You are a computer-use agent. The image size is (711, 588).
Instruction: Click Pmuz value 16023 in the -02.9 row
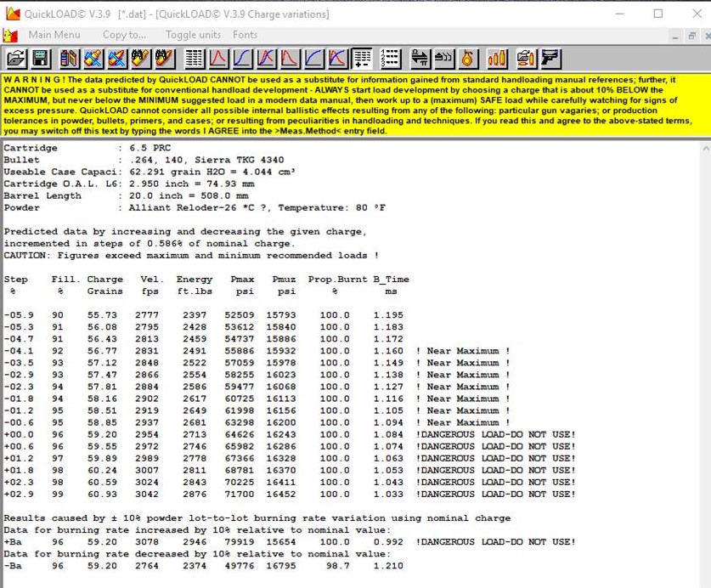281,375
